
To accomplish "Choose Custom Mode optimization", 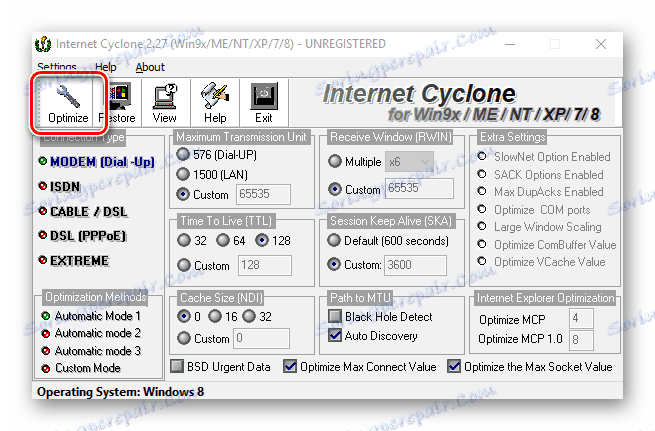I will (81, 368).
